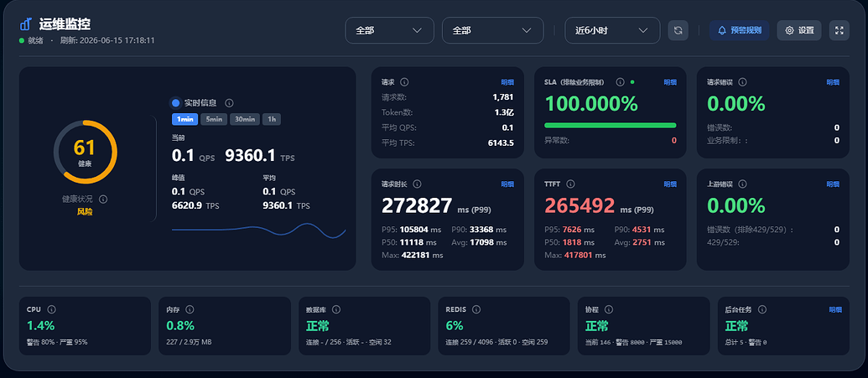This screenshot has height=378, width=868.
Task: Click the 平均 TPS value 6143.5
Action: (x=501, y=142)
